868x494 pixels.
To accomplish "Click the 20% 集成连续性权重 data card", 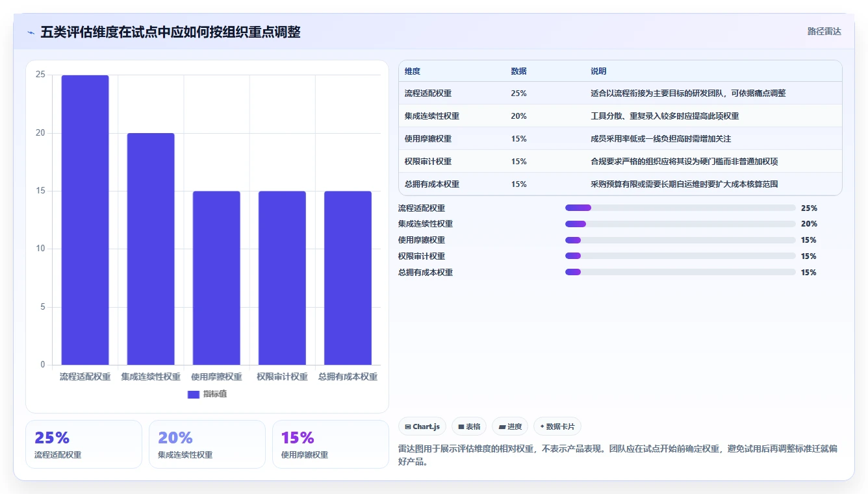I will coord(207,444).
